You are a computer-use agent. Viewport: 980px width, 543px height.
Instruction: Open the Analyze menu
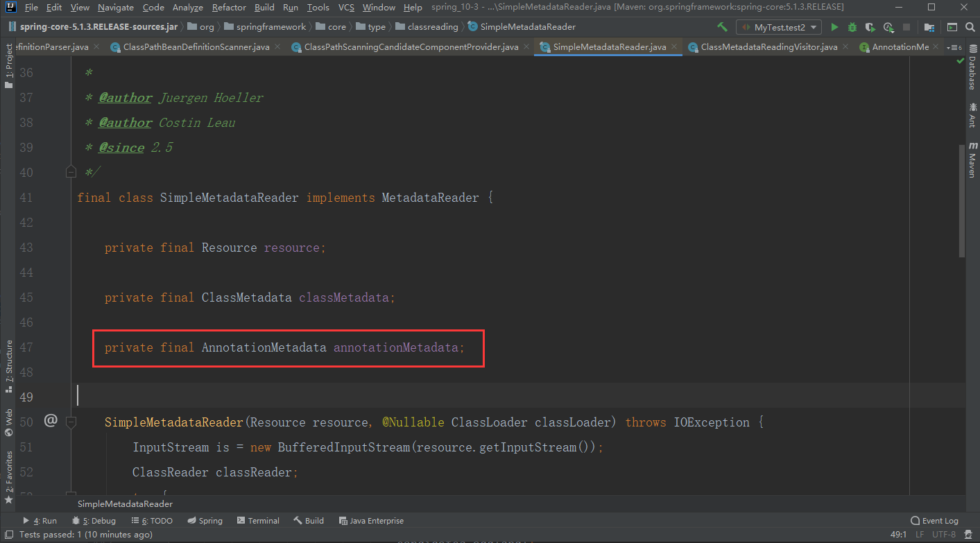coord(187,8)
